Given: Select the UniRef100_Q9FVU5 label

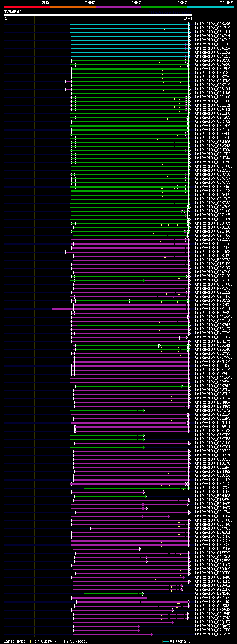Looking at the screenshot, I should 213,134.
